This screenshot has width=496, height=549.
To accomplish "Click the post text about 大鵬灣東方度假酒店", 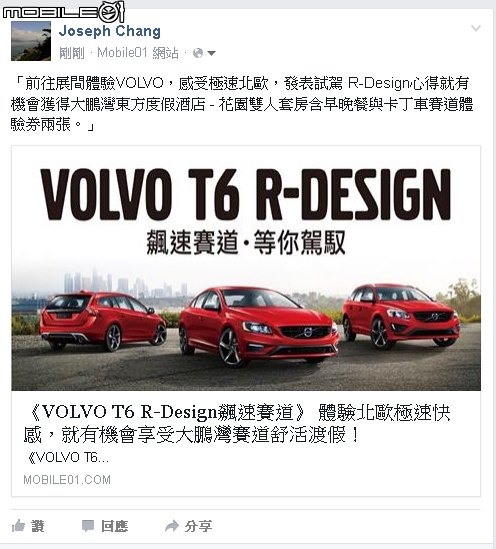I will [242, 104].
